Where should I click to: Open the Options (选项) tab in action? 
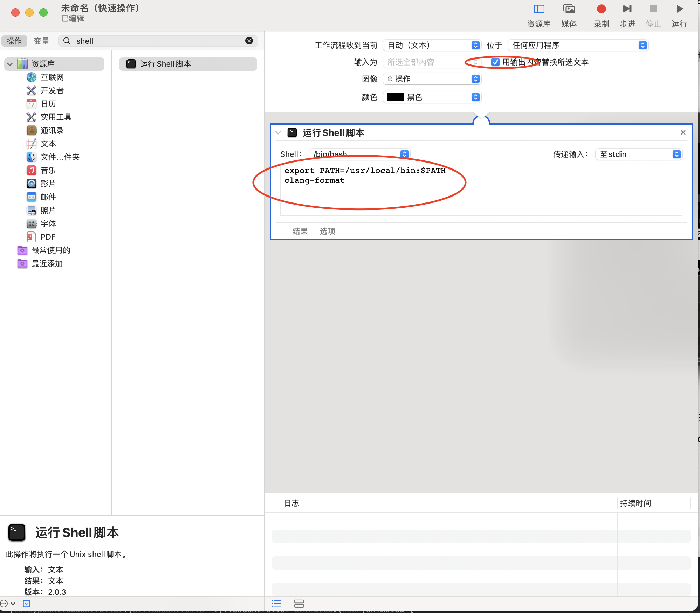pyautogui.click(x=327, y=231)
